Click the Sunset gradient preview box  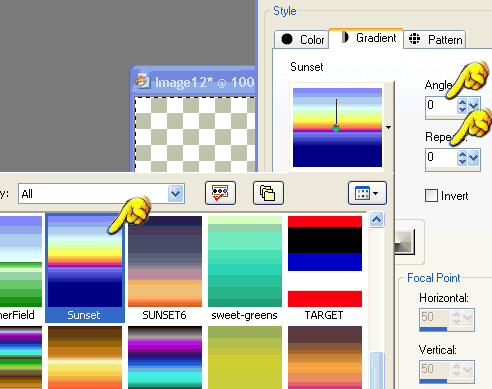pyautogui.click(x=337, y=127)
